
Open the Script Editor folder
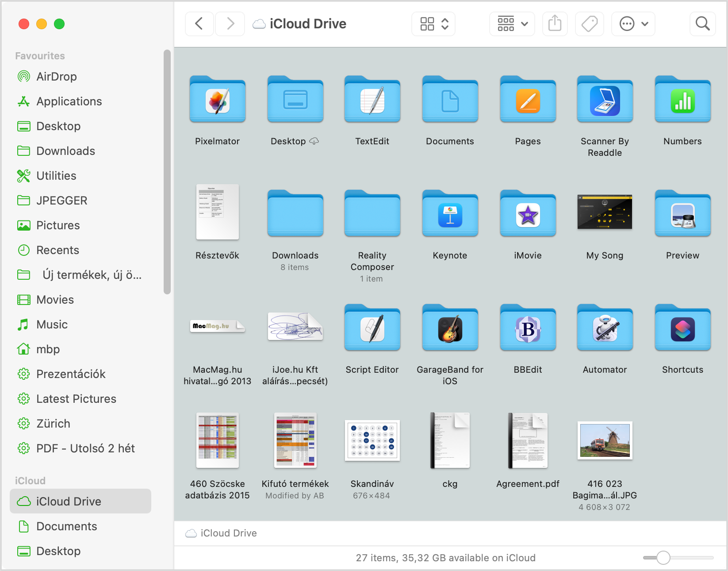[372, 328]
